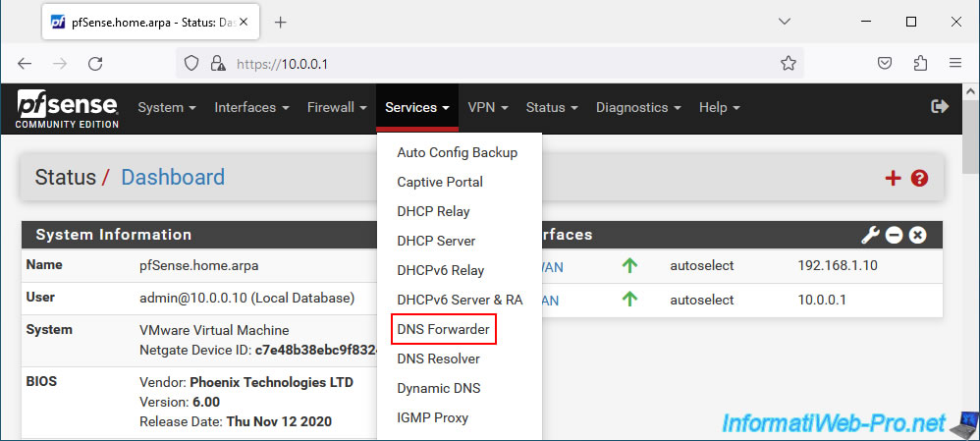This screenshot has width=980, height=441.
Task: Click WAN address 192.168.1.10
Action: click(x=838, y=266)
